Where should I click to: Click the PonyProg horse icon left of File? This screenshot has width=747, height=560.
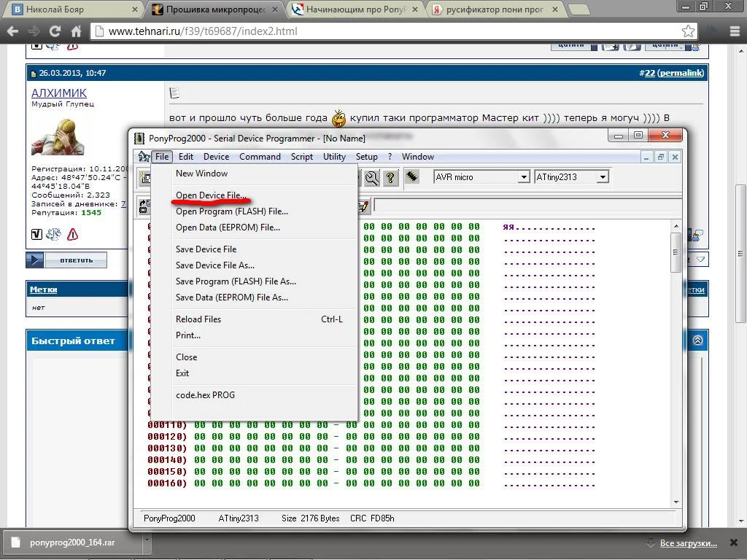[x=144, y=156]
